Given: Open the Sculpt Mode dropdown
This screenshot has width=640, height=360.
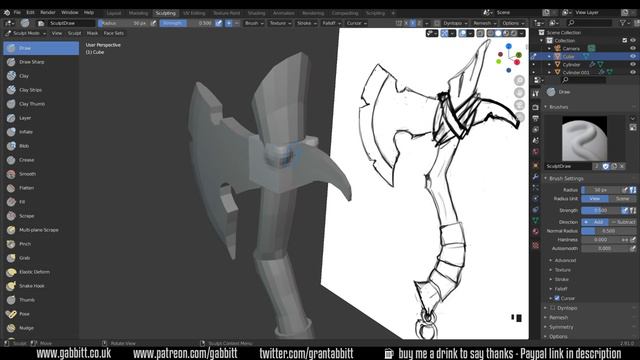Looking at the screenshot, I should tap(26, 33).
